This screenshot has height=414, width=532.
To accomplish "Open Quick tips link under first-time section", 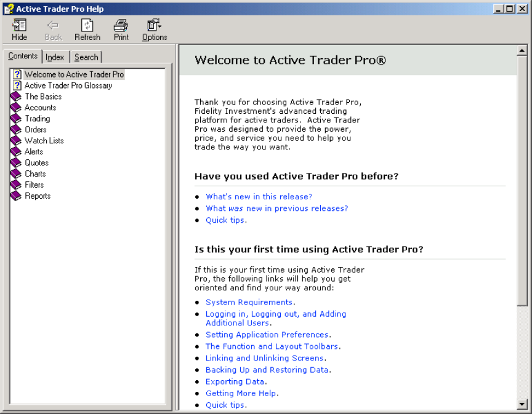I will (x=225, y=405).
